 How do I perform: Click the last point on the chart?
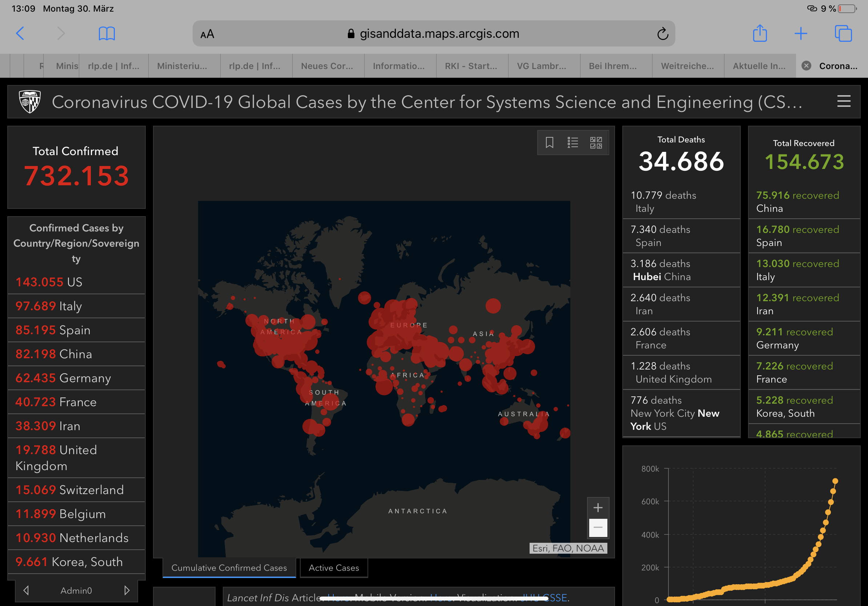click(x=835, y=481)
